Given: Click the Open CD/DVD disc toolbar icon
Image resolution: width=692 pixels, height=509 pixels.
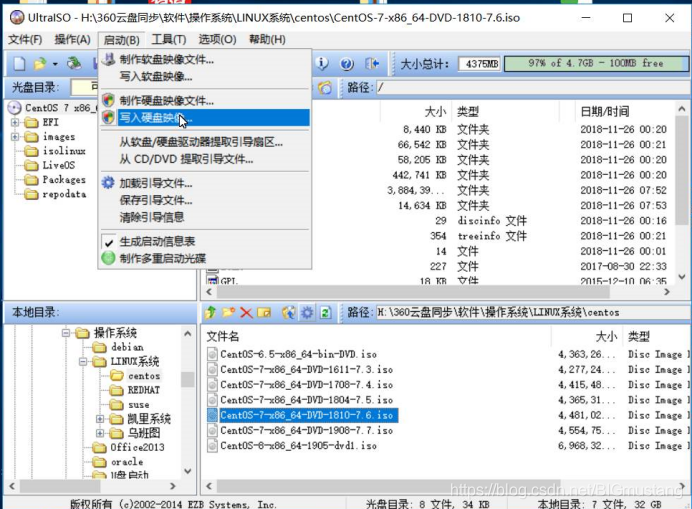Looking at the screenshot, I should [74, 63].
